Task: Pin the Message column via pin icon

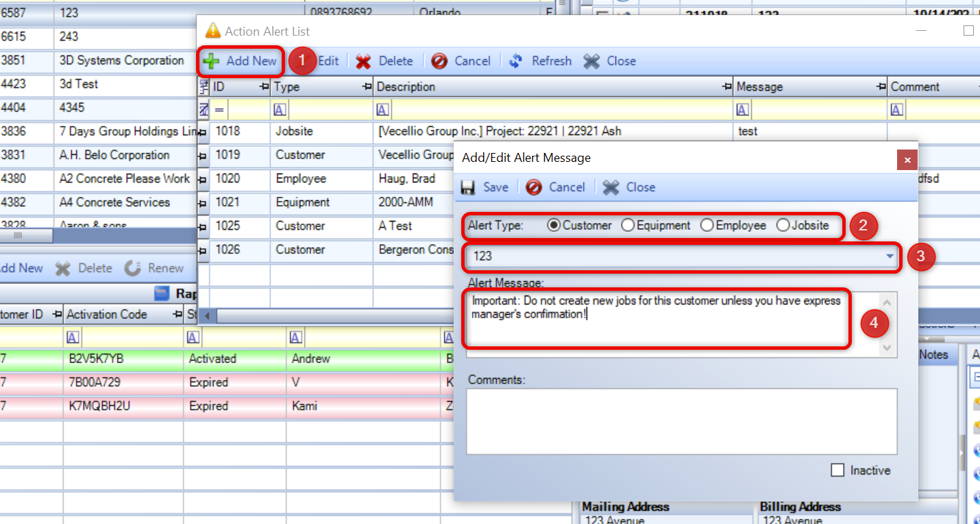Action: 882,87
